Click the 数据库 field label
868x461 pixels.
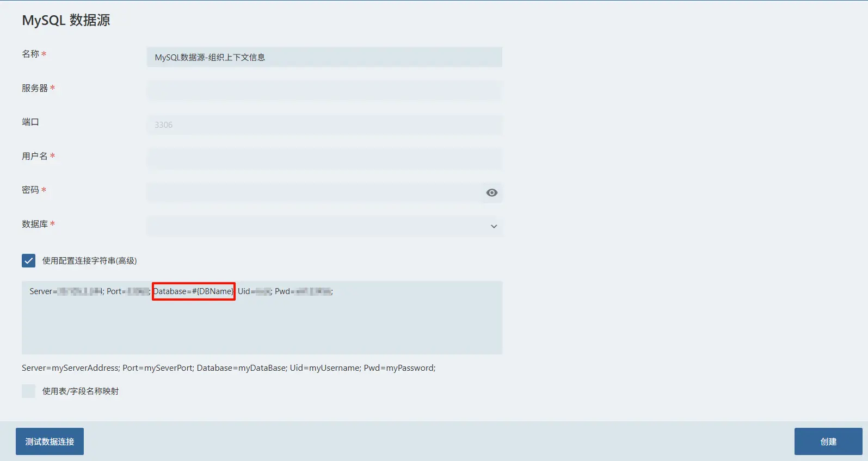click(35, 224)
